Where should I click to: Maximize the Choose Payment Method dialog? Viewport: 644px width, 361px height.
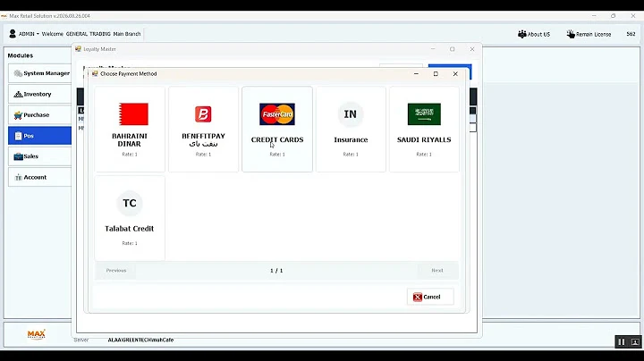436,74
